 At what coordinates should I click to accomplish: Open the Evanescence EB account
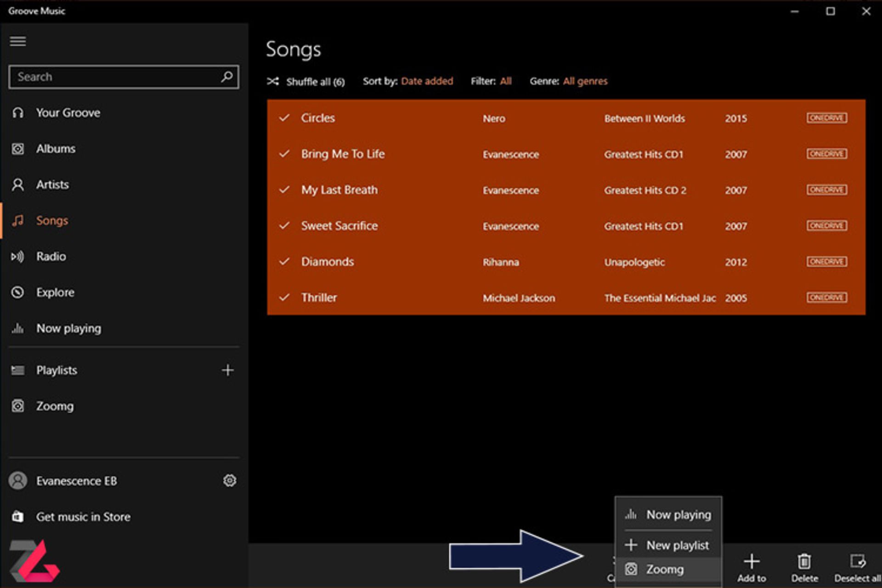coord(76,481)
